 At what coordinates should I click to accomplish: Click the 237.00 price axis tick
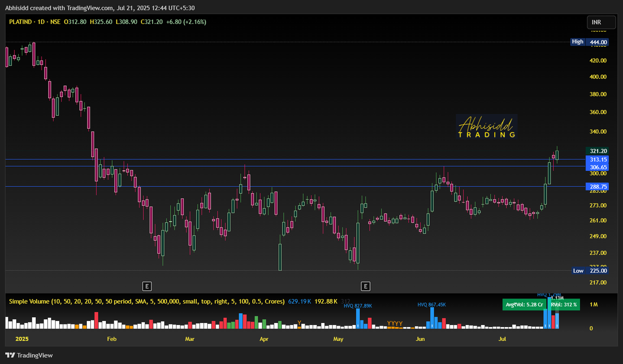[x=598, y=253]
